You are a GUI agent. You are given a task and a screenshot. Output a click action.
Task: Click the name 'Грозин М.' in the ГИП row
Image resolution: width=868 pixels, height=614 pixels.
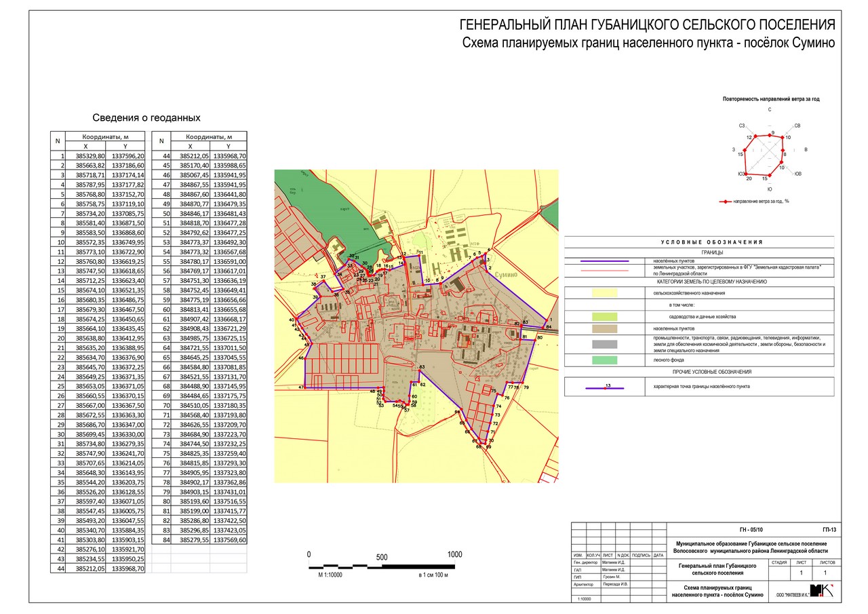point(613,577)
